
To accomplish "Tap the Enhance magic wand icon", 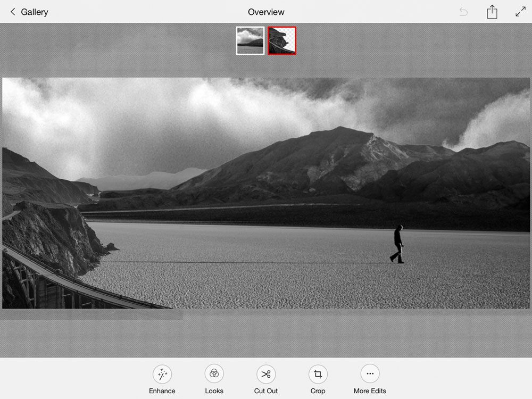I will pos(162,374).
